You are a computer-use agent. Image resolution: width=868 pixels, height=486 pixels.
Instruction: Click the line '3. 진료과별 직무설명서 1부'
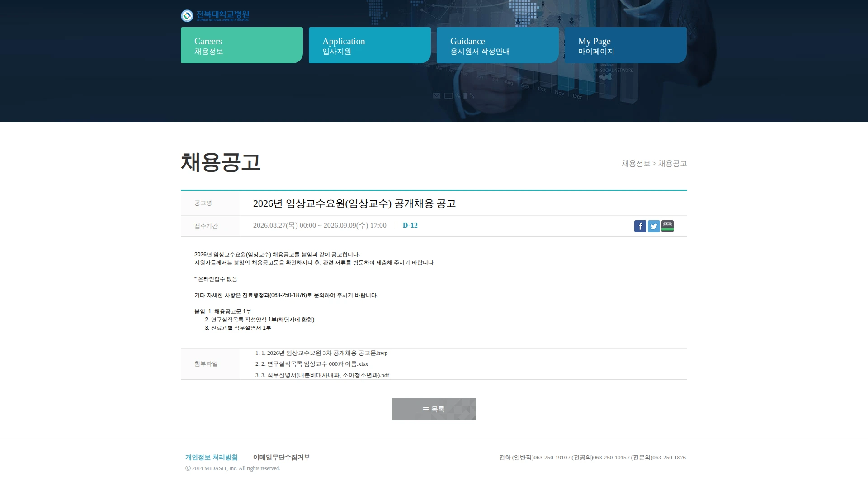coord(238,328)
